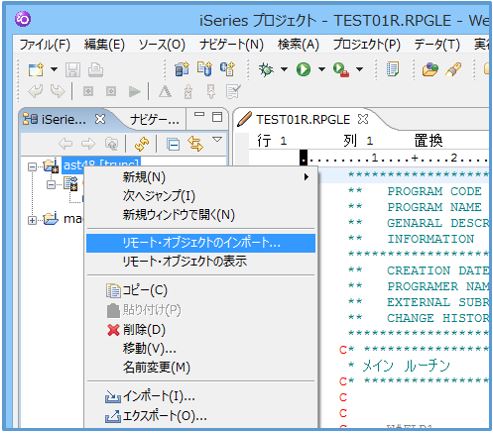Click the New wizard toolbar icon
493x433 pixels.
pyautogui.click(x=36, y=70)
